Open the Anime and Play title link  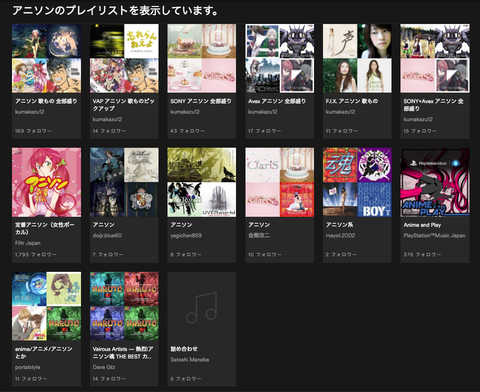click(x=422, y=225)
